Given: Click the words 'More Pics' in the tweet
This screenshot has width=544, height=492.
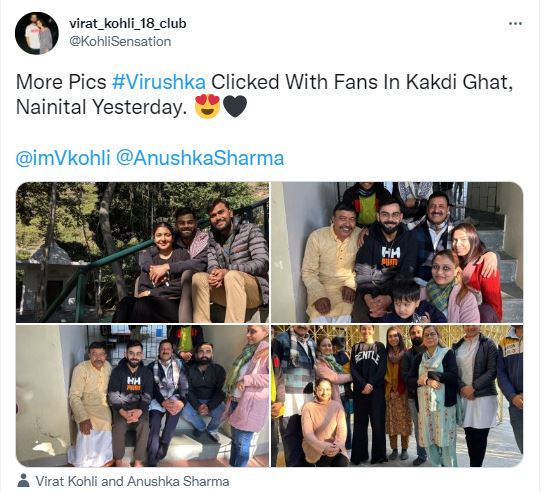Looking at the screenshot, I should point(61,82).
